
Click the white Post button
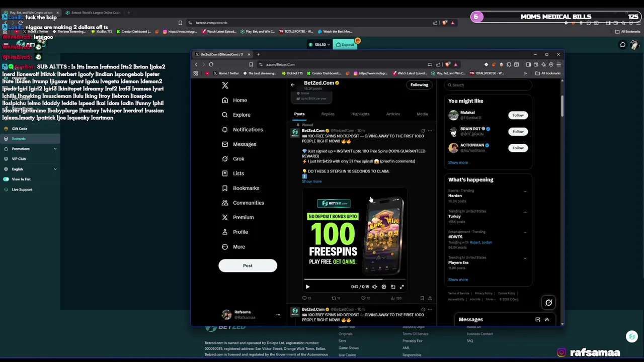pyautogui.click(x=248, y=265)
